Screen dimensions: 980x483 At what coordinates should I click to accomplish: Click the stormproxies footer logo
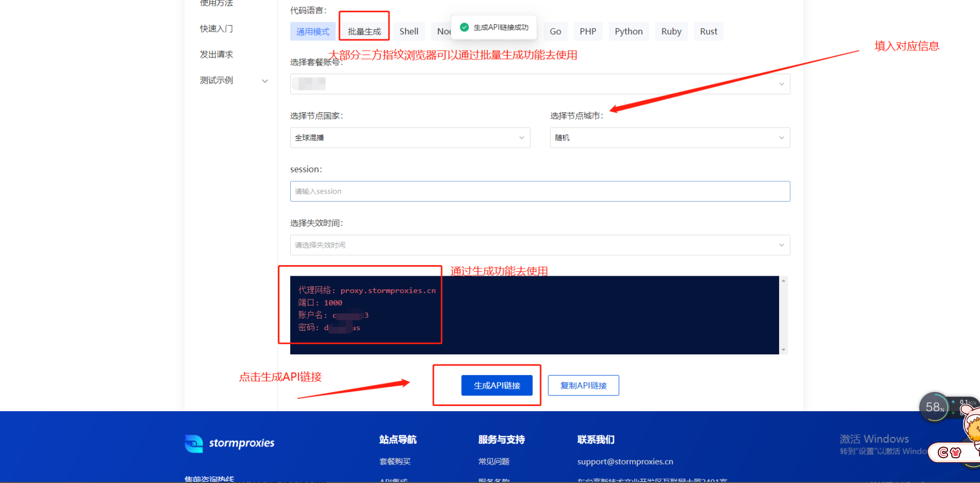click(230, 443)
